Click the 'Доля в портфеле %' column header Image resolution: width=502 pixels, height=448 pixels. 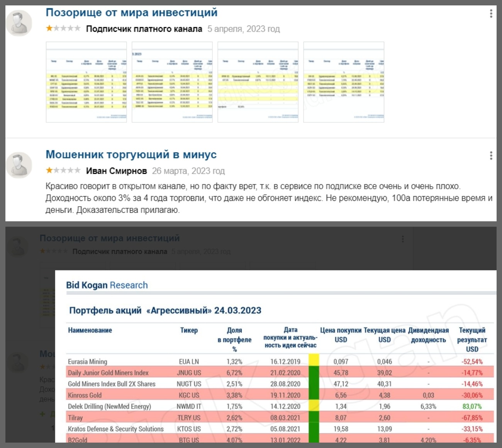tap(234, 339)
